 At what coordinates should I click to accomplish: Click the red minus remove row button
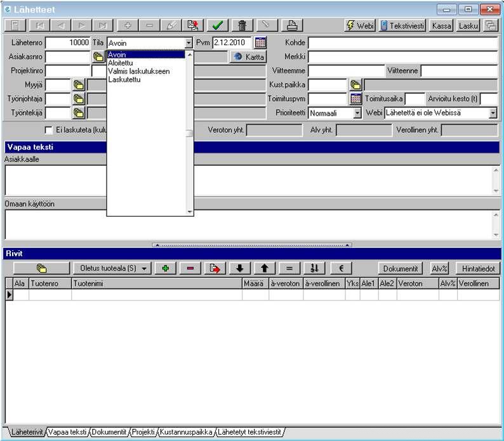tap(190, 268)
